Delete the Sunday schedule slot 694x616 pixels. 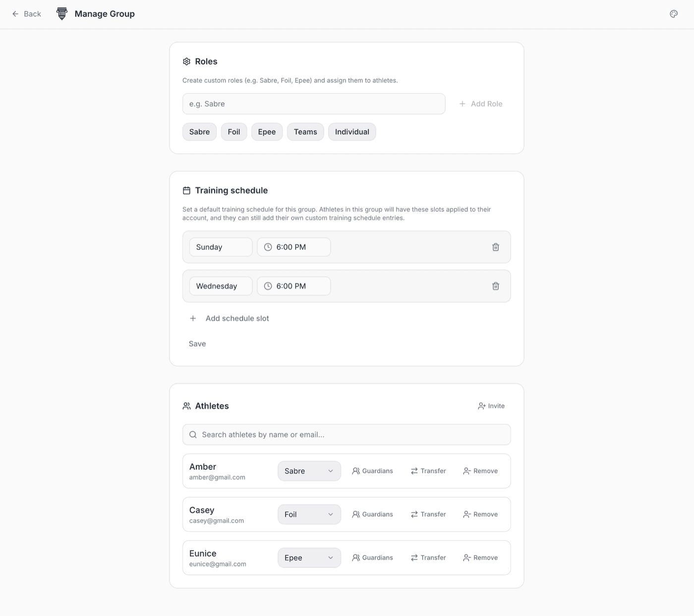495,247
